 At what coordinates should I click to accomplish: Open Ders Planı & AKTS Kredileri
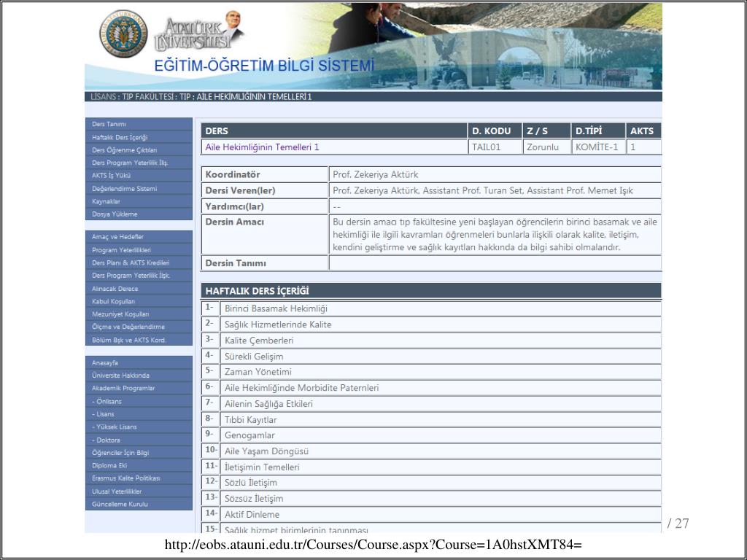click(139, 262)
